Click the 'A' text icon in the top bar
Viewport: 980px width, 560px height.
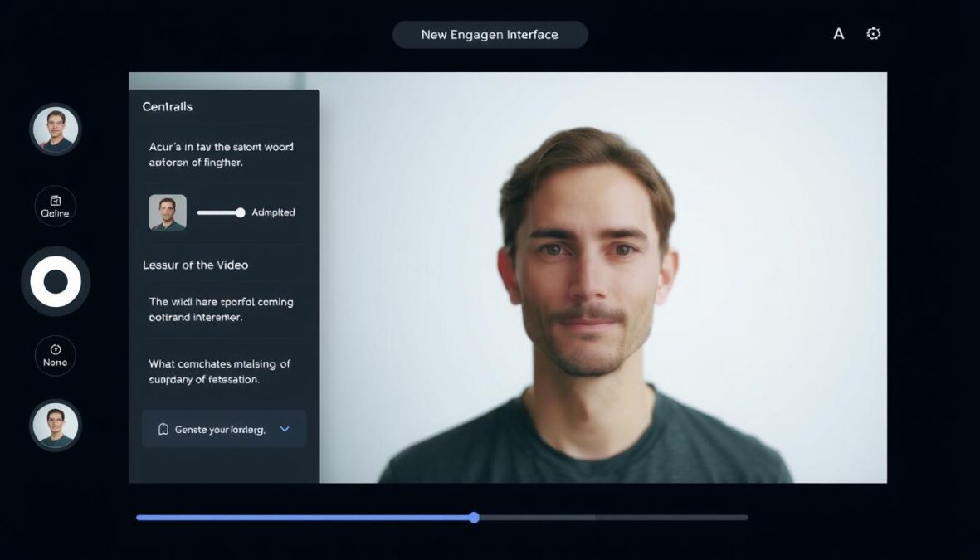[x=838, y=33]
